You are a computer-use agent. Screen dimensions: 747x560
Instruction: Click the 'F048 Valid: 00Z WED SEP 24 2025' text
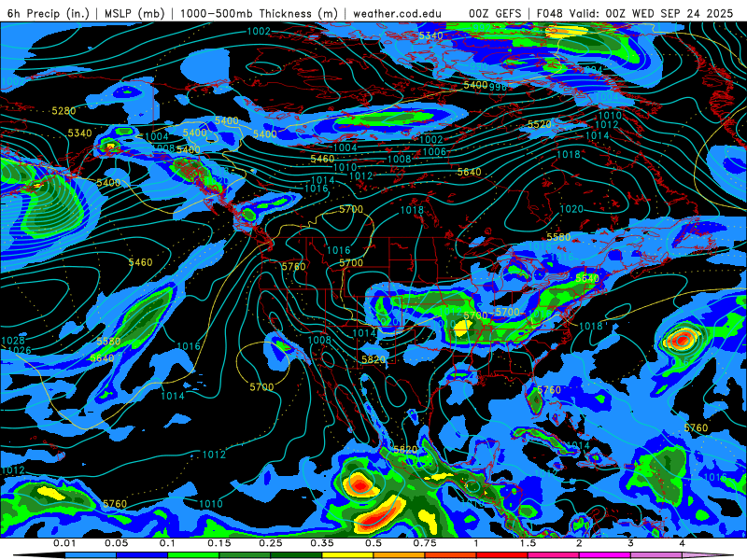tap(635, 13)
